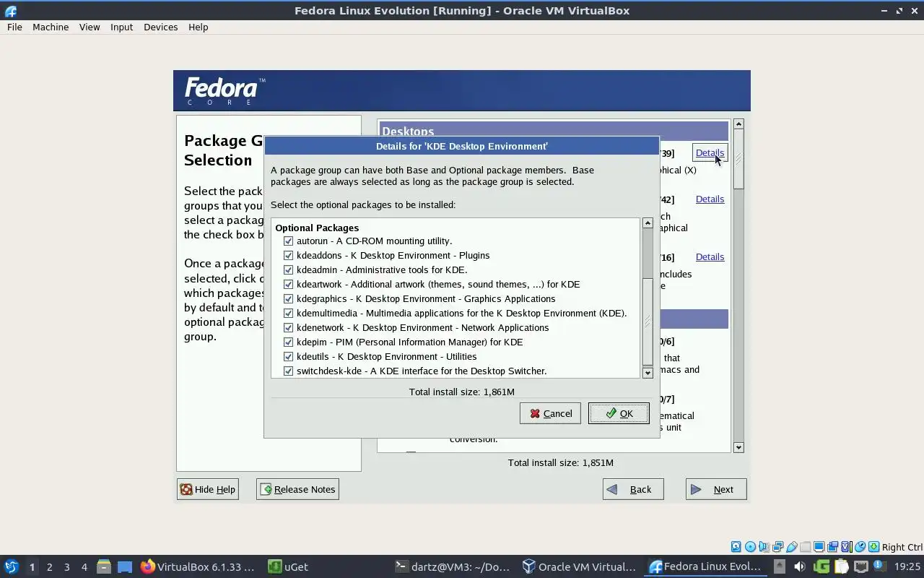Uncheck the kdeadmin Administrative tools package
The height and width of the screenshot is (578, 924).
click(x=289, y=269)
